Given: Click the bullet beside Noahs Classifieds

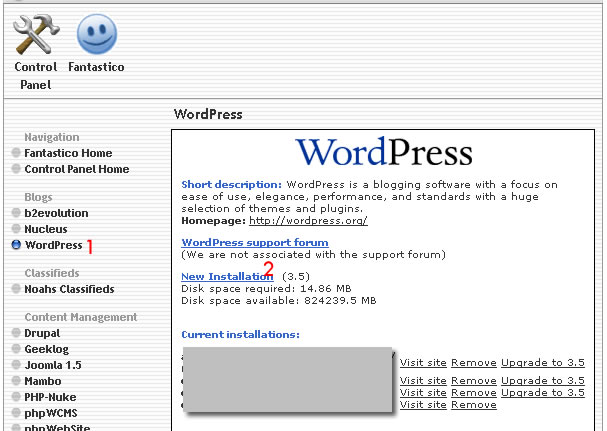Looking at the screenshot, I should click(16, 288).
